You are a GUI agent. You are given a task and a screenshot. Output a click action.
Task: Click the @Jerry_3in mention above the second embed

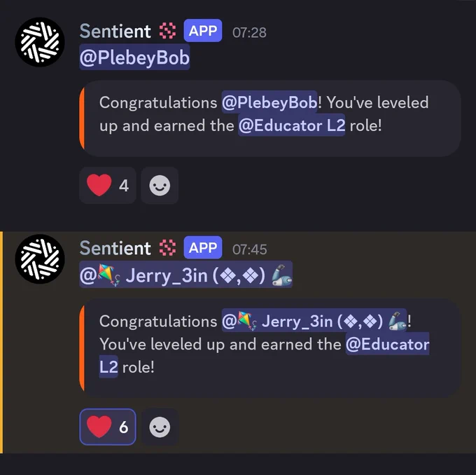tap(185, 275)
